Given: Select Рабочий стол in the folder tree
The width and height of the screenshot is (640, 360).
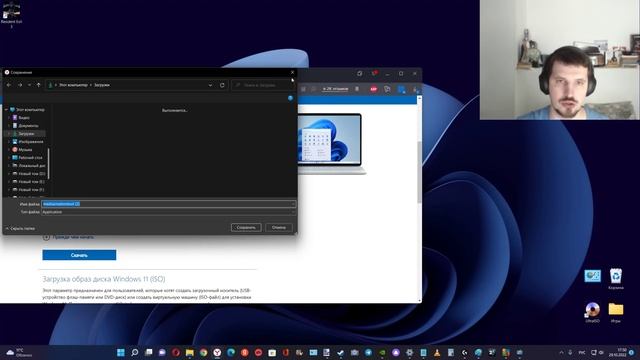Looking at the screenshot, I should point(30,158).
